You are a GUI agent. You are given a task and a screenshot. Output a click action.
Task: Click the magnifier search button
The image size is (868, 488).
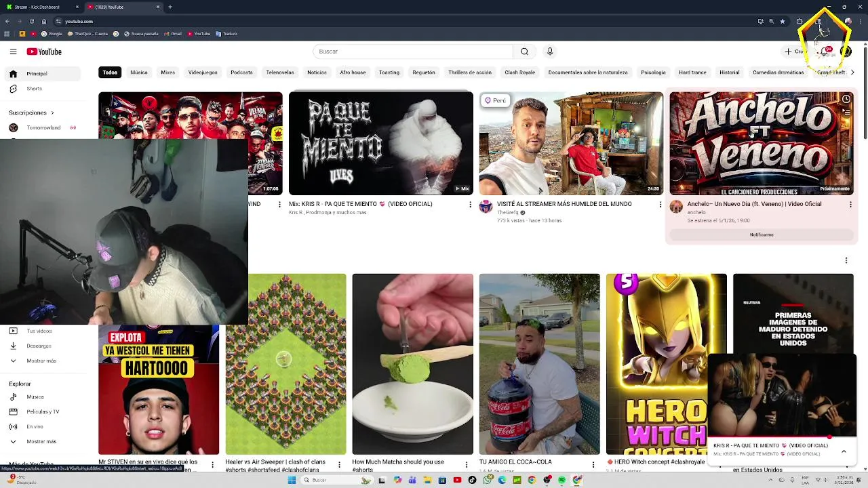524,52
